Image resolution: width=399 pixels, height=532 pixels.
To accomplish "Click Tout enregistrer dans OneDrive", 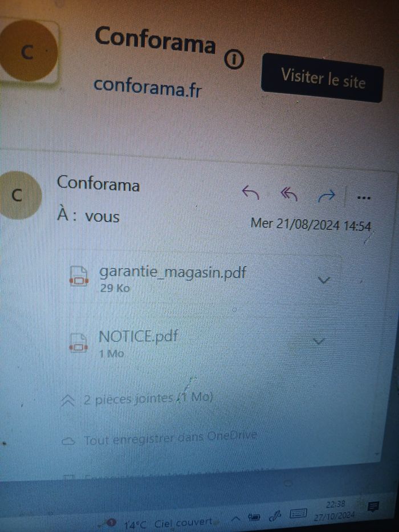I will [x=160, y=439].
